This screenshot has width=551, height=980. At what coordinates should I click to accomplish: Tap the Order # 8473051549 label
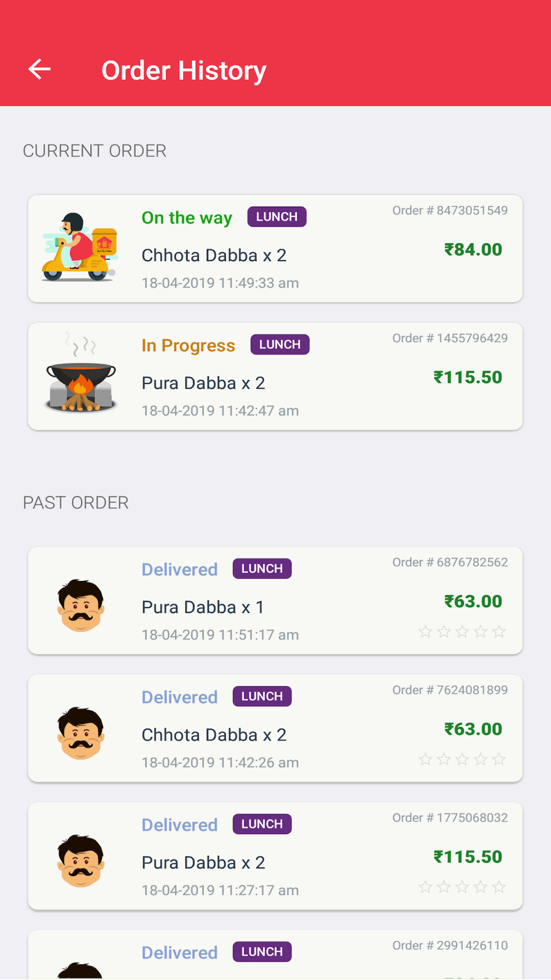tap(450, 211)
